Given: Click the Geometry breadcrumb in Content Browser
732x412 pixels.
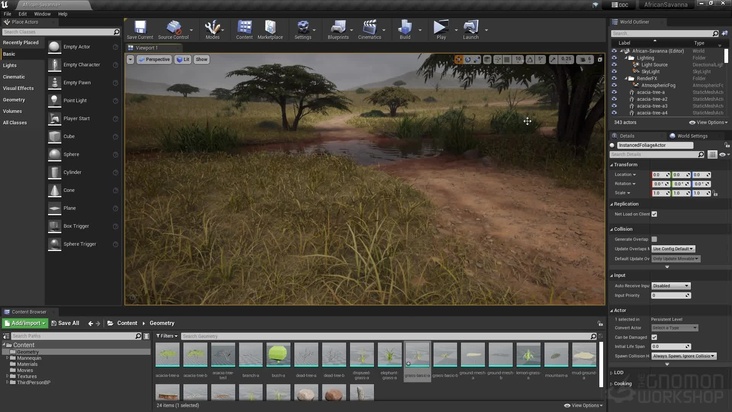Looking at the screenshot, I should point(162,323).
